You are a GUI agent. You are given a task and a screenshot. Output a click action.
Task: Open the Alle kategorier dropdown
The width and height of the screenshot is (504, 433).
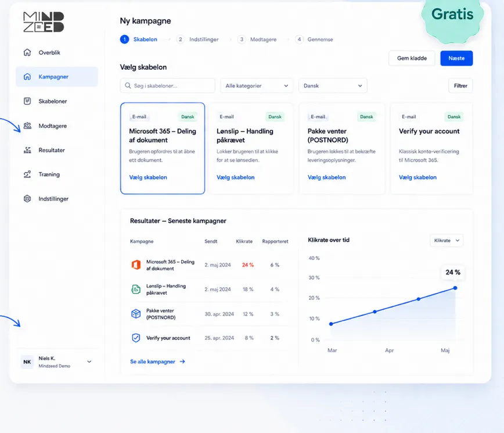click(x=257, y=85)
